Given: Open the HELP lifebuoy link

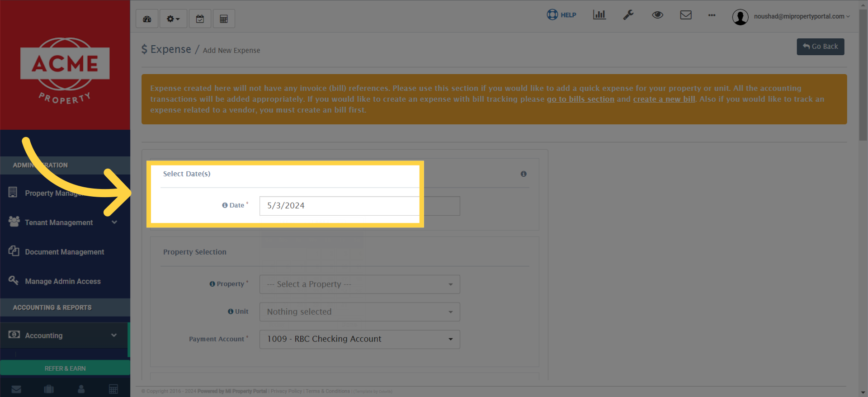Looking at the screenshot, I should tap(561, 15).
